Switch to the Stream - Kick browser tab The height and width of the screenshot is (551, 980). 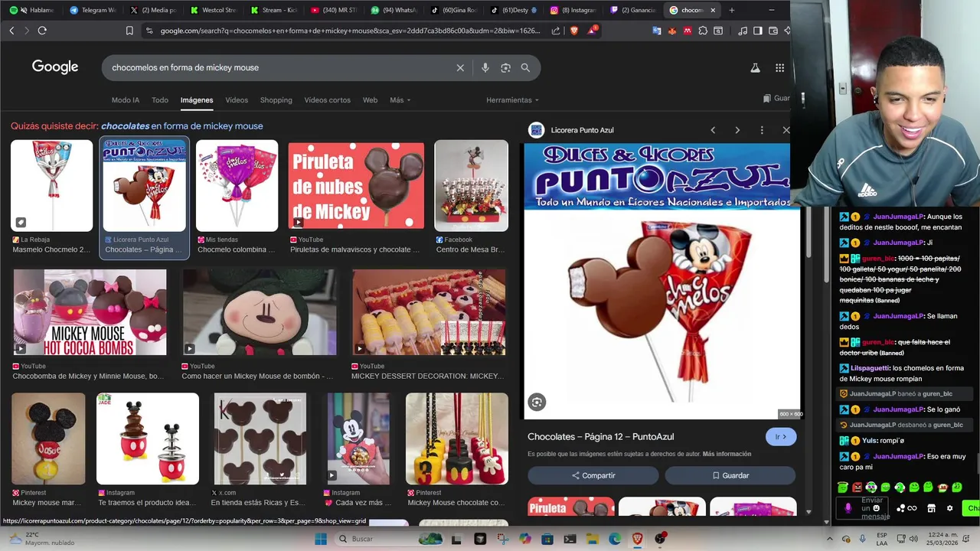tap(273, 10)
